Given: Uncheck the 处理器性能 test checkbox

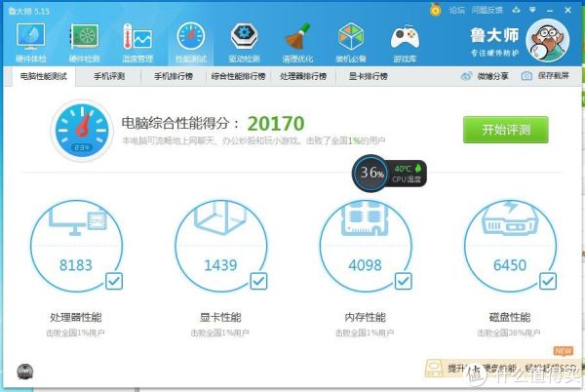Looking at the screenshot, I should coord(114,281).
